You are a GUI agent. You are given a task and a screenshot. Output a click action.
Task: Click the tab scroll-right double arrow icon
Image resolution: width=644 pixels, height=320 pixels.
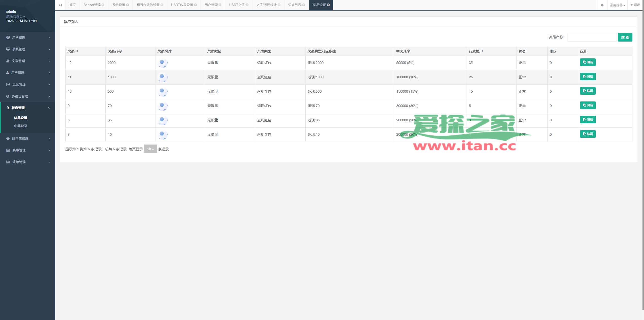[602, 5]
